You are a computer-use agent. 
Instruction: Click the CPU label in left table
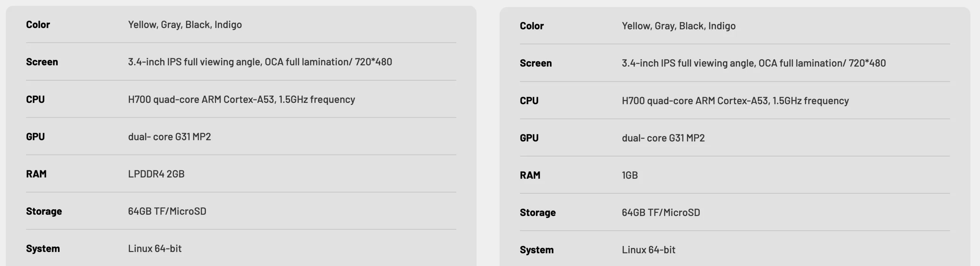35,99
